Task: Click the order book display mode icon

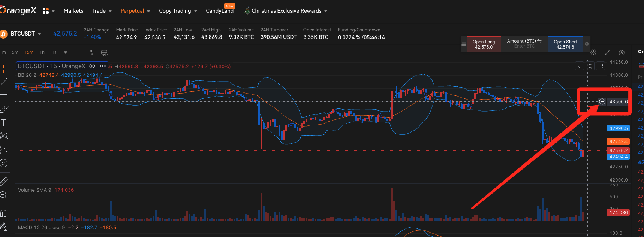Action: click(641, 65)
